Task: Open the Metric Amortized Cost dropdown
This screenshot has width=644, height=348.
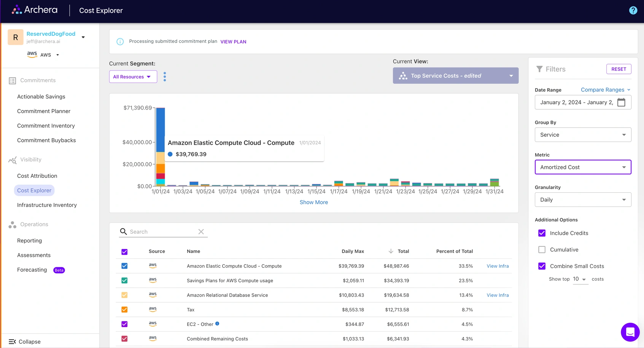Action: pyautogui.click(x=583, y=167)
